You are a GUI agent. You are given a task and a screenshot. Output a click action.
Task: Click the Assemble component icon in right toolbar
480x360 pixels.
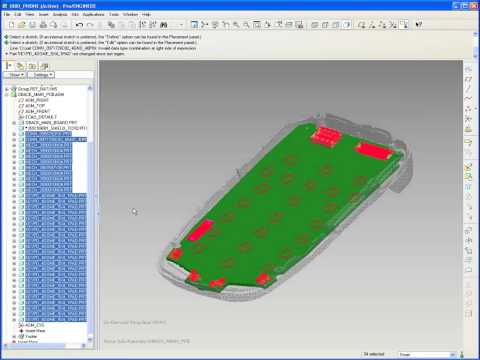469,167
